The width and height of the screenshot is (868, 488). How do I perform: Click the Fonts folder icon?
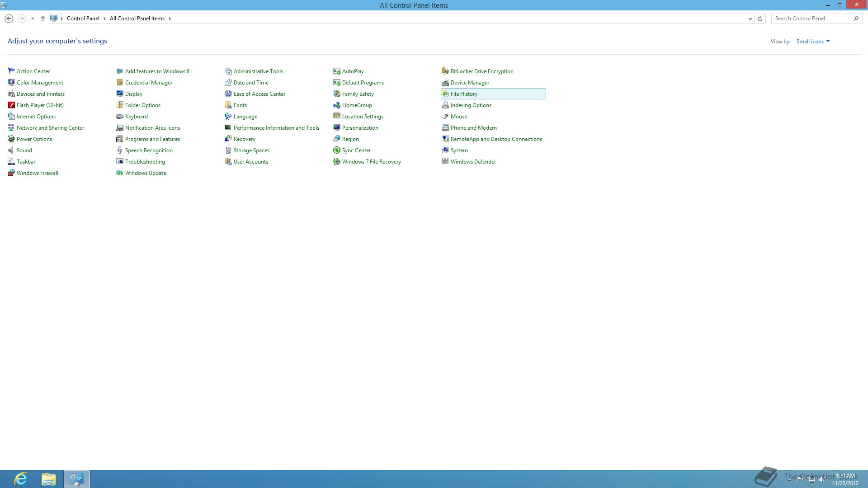(228, 105)
